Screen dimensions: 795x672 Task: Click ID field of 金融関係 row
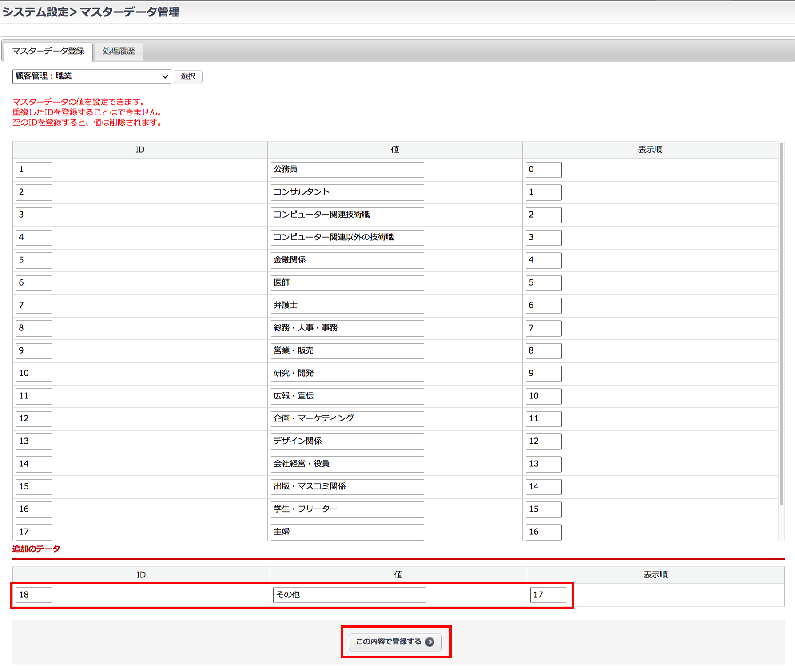[x=34, y=260]
